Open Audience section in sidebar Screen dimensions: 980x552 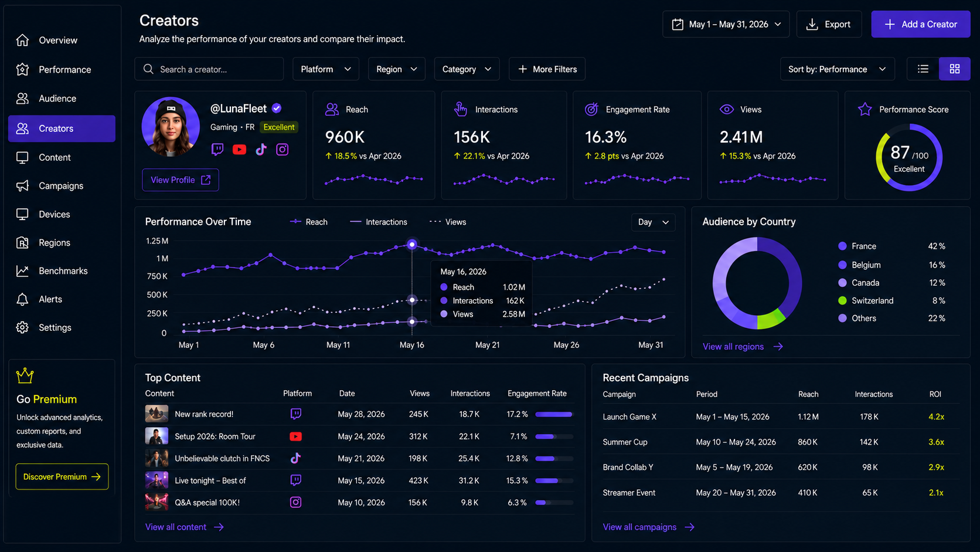click(x=62, y=99)
